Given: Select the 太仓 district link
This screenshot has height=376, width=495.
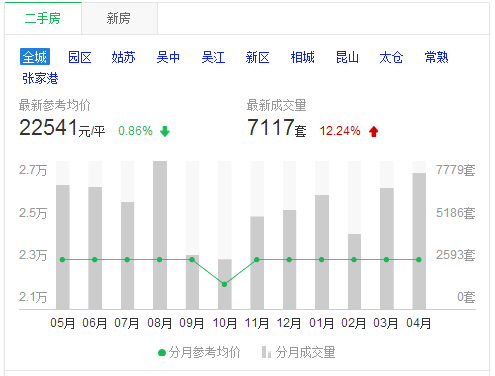Looking at the screenshot, I should coord(391,57).
